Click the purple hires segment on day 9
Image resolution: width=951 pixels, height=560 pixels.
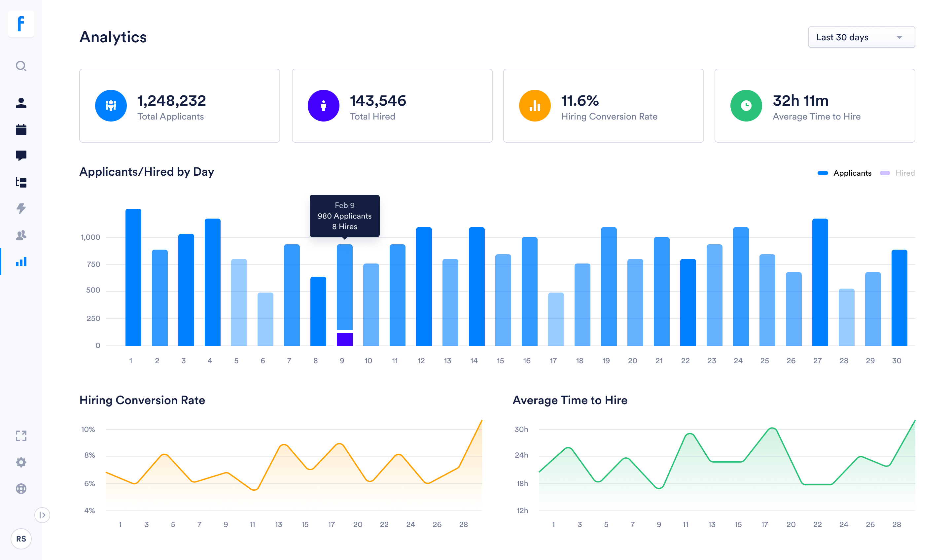[x=344, y=339]
